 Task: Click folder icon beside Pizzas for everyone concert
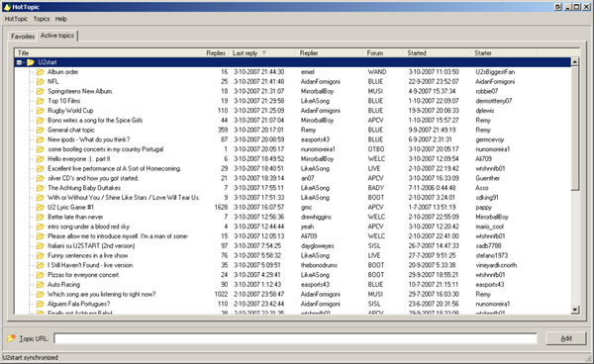point(41,275)
